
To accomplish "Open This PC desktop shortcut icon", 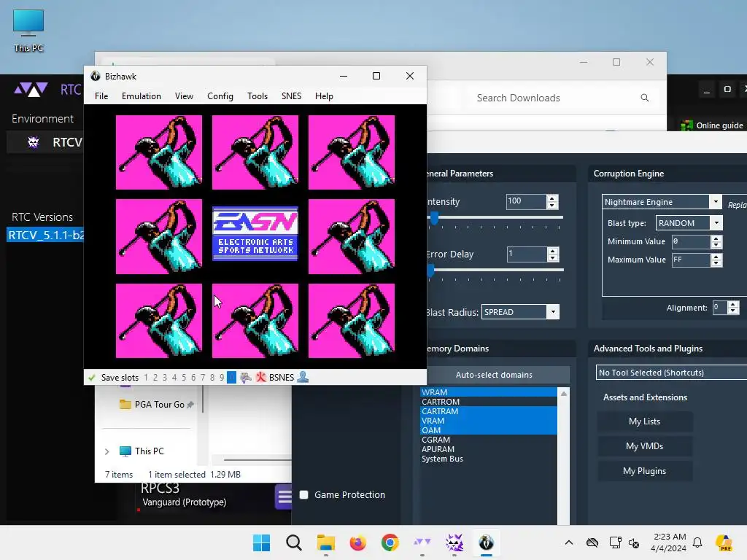I will click(28, 24).
